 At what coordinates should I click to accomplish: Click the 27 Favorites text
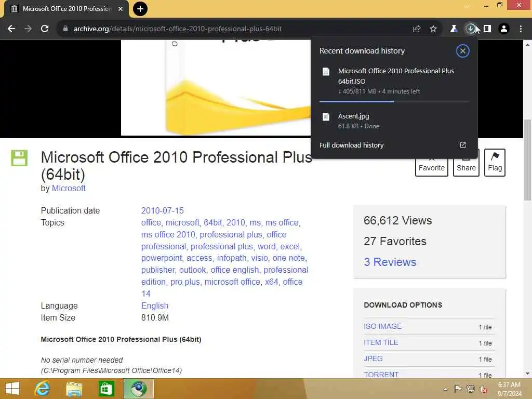point(395,241)
